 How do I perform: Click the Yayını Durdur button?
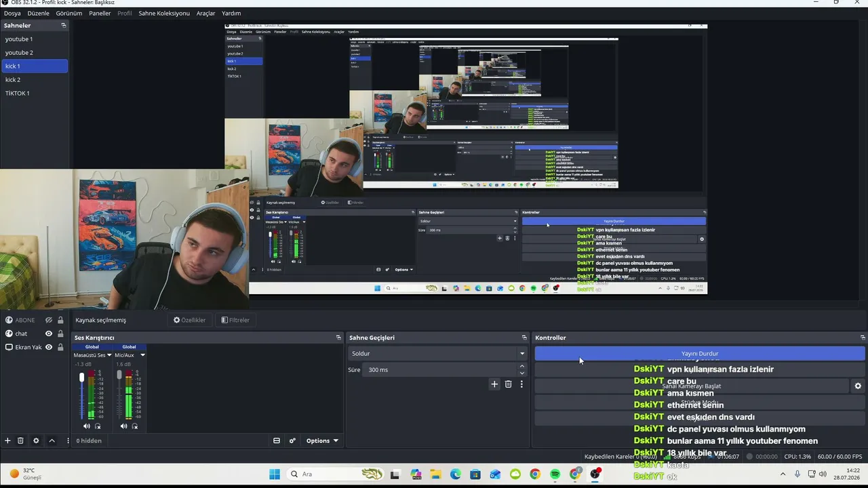pyautogui.click(x=700, y=353)
